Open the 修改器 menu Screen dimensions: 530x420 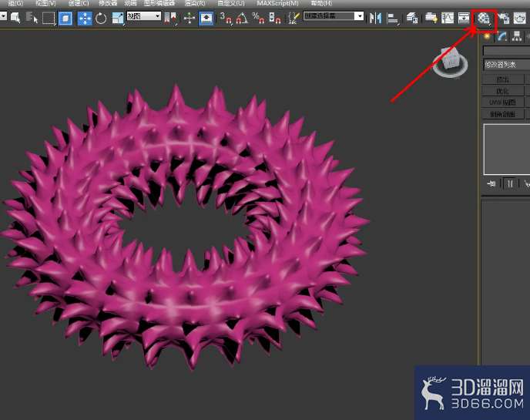click(108, 3)
